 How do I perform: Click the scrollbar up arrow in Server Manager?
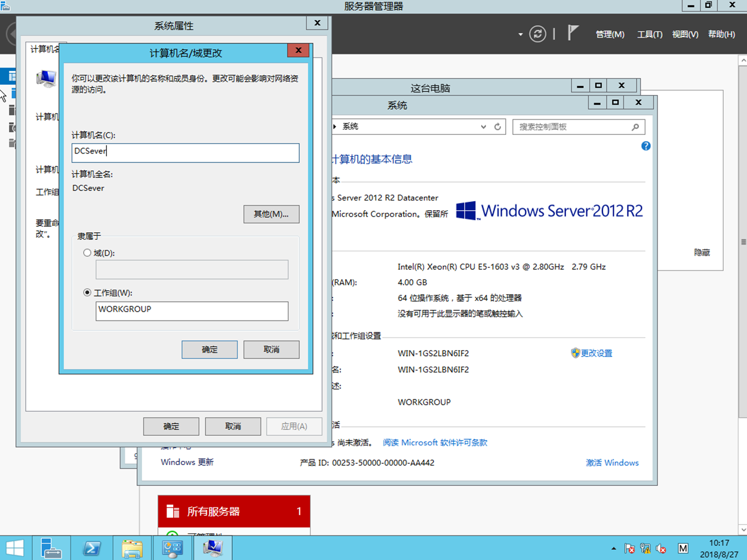click(743, 61)
